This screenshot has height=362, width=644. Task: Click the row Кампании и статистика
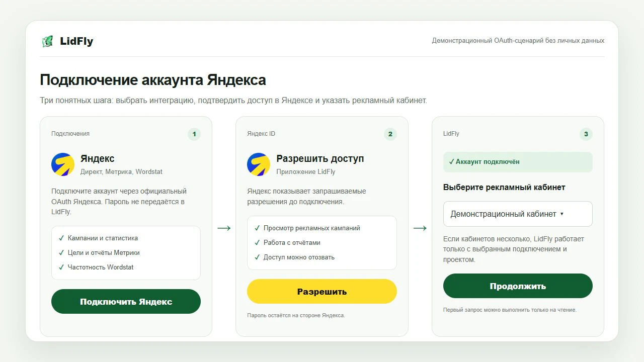pos(126,238)
